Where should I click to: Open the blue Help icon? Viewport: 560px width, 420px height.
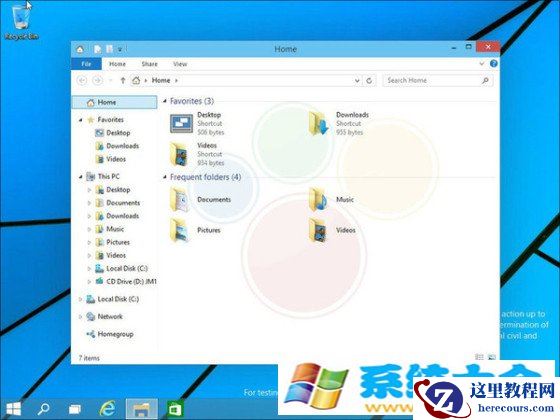(x=494, y=64)
